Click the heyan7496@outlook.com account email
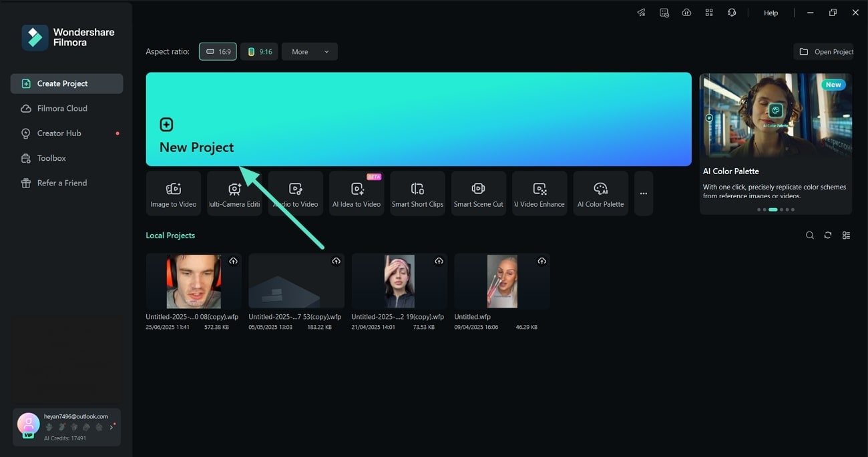868x457 pixels. click(76, 416)
